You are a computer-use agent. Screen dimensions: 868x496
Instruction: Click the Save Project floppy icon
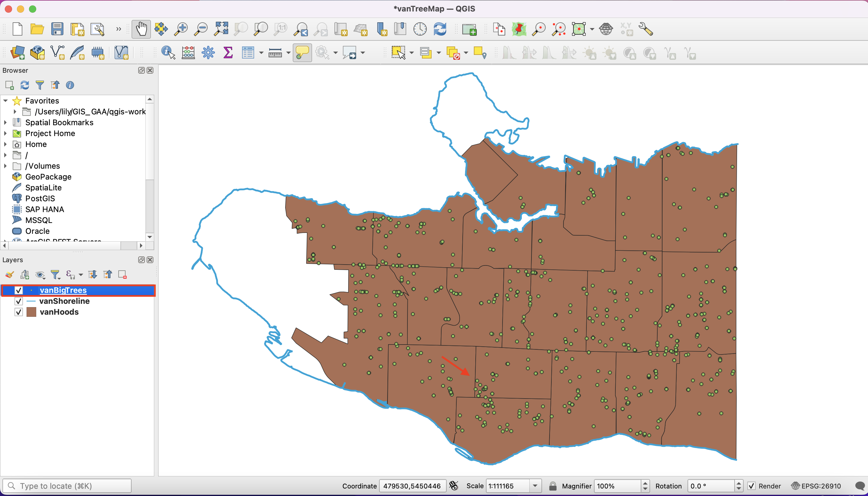click(57, 29)
